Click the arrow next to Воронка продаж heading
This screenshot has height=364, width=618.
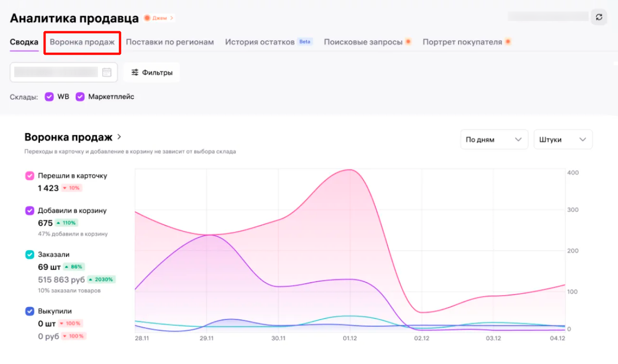[x=119, y=137]
